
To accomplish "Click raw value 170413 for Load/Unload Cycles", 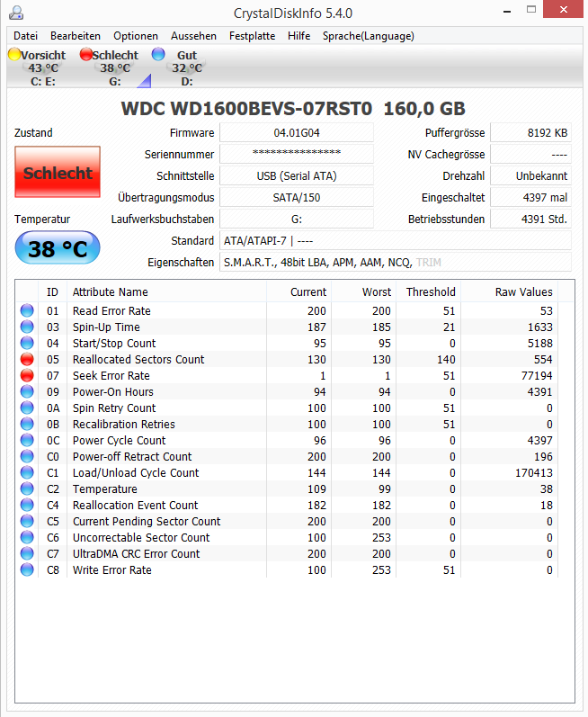I will point(534,473).
